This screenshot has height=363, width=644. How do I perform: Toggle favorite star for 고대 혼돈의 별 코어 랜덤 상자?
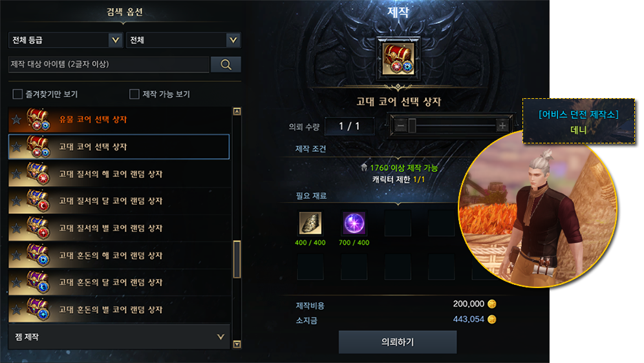pos(16,309)
